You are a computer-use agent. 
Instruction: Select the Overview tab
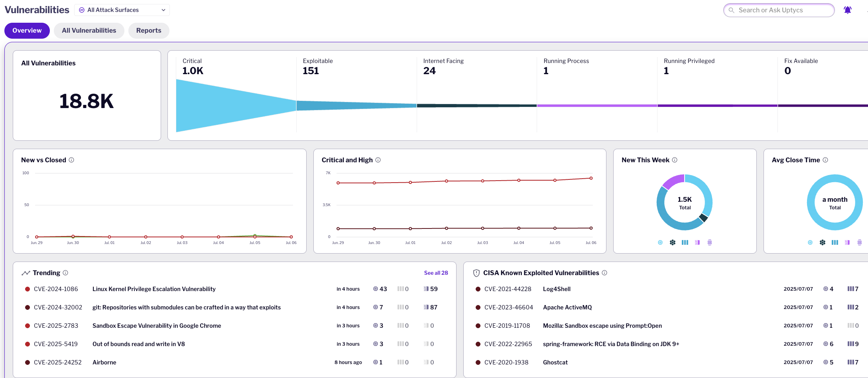[x=27, y=30]
